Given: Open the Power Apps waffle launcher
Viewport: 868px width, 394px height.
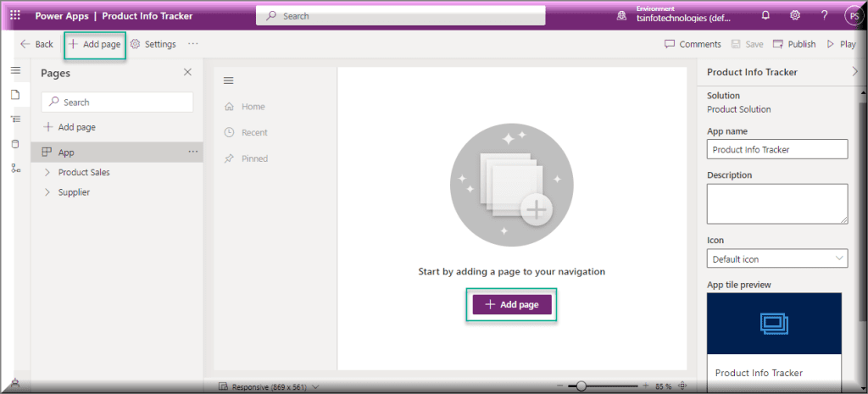Looking at the screenshot, I should point(15,15).
